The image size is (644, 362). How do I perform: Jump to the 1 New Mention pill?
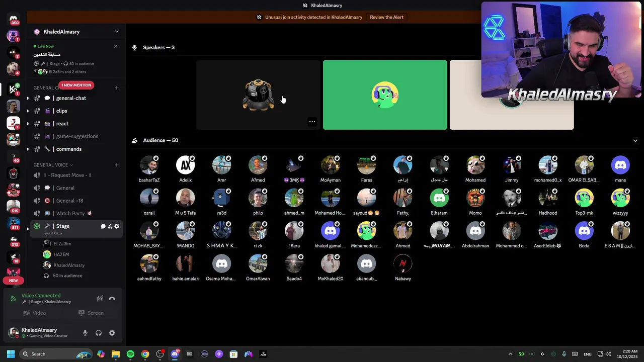point(76,85)
